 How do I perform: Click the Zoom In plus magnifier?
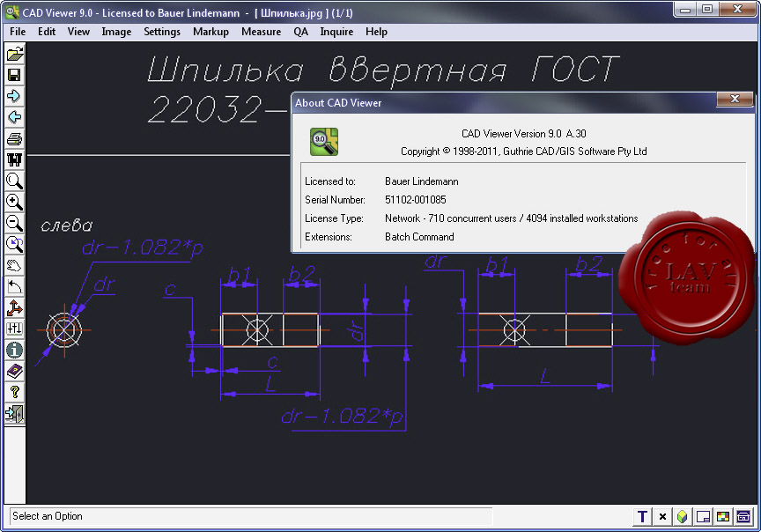point(15,202)
